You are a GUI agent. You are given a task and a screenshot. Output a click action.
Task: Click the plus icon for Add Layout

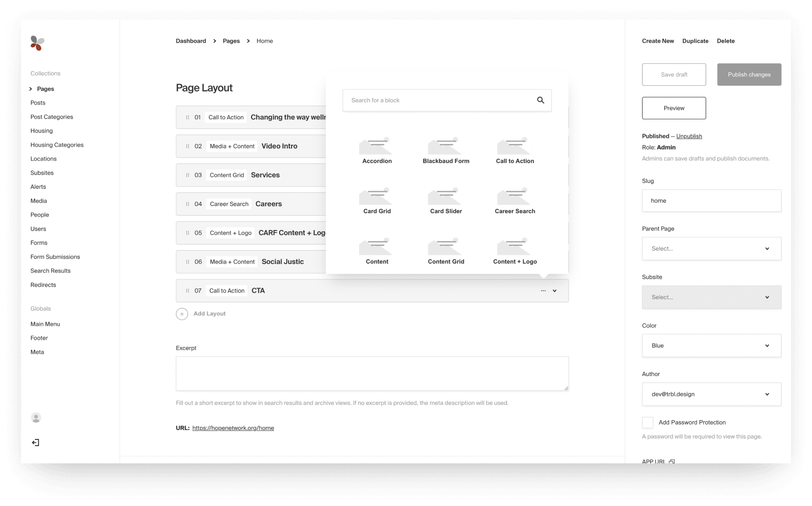182,314
